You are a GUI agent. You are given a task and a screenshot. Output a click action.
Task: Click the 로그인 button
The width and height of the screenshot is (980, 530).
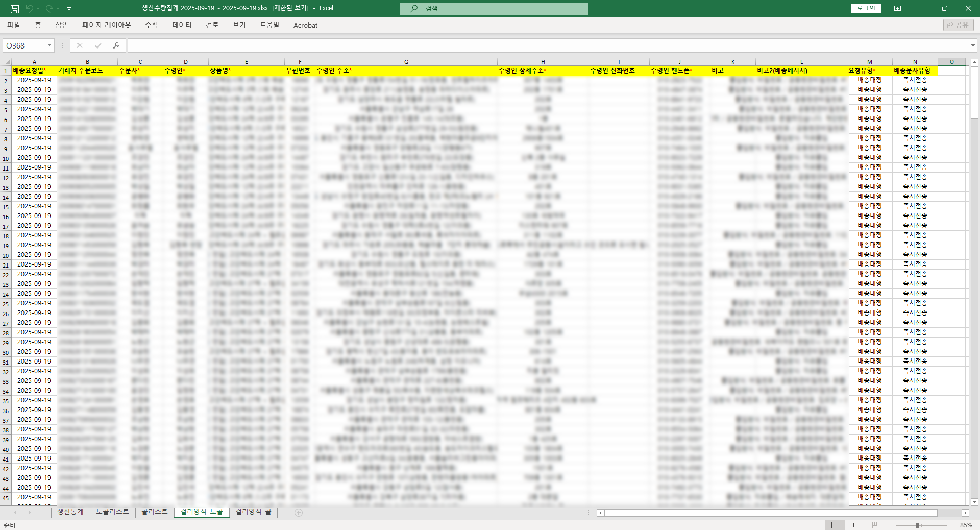pos(866,8)
